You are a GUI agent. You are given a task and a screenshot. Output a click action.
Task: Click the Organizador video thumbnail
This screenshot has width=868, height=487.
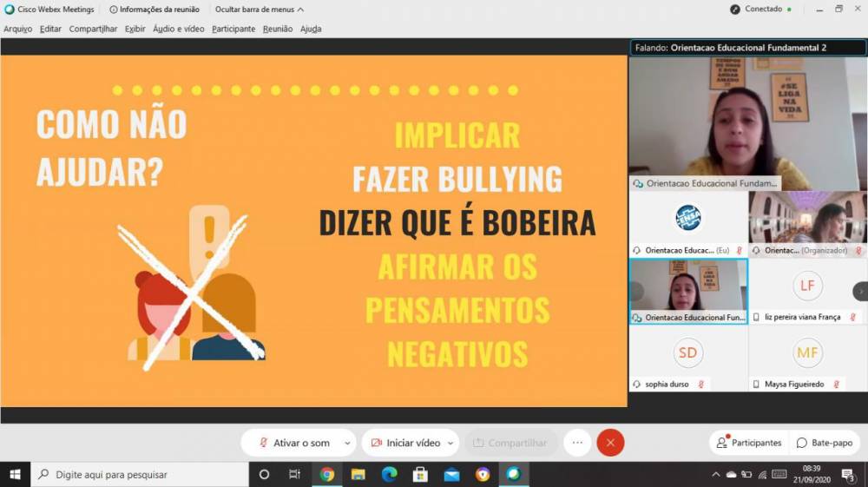[x=807, y=222]
